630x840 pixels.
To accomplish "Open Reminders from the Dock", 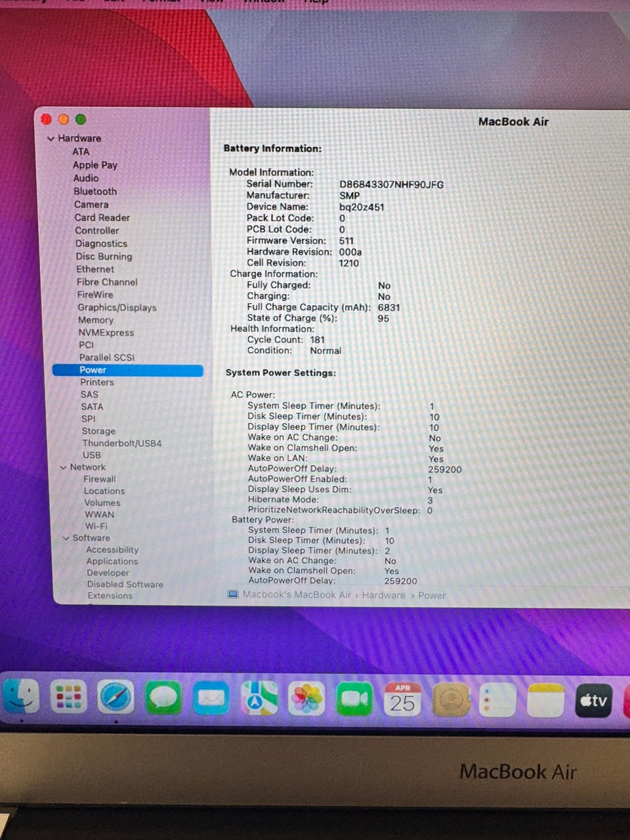I will tap(498, 700).
